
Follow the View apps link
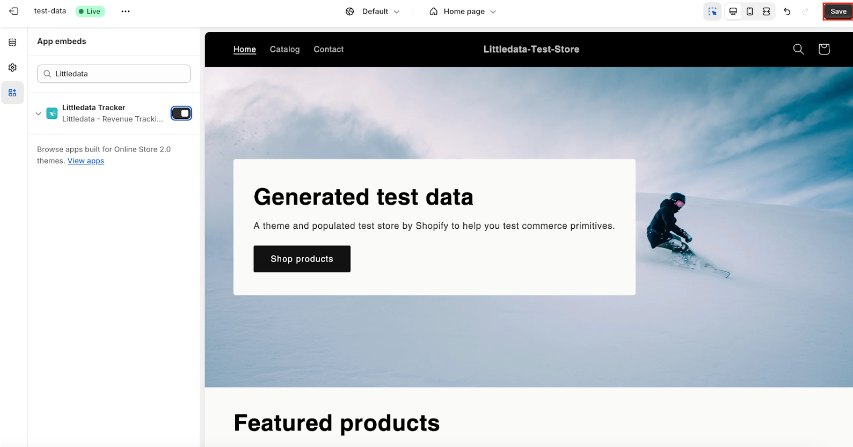click(x=85, y=161)
